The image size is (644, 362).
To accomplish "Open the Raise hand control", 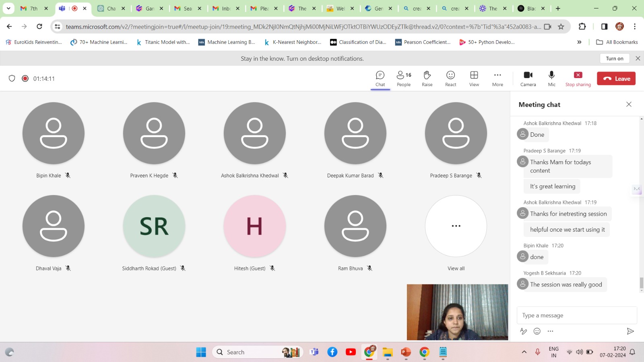I will [x=427, y=78].
